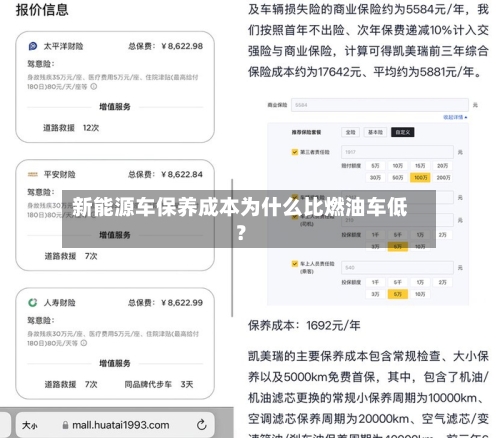Choose 5千 in the 乘客 投保额度 row
The height and width of the screenshot is (438, 500).
click(398, 282)
